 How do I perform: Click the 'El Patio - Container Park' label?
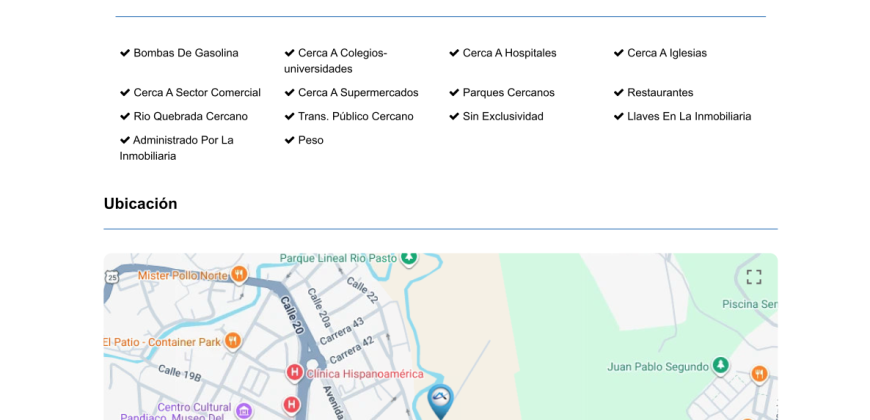point(163,342)
